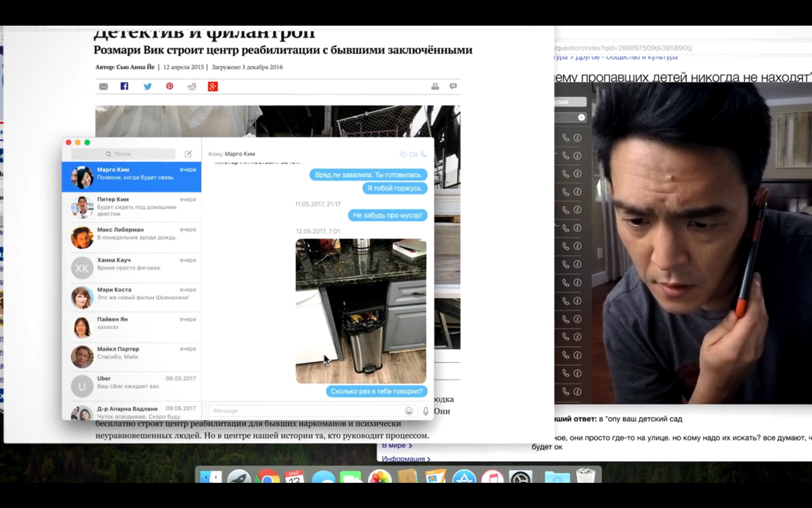Viewport: 812px width, 508px height.
Task: Open the Uber conversation
Action: coord(131,386)
